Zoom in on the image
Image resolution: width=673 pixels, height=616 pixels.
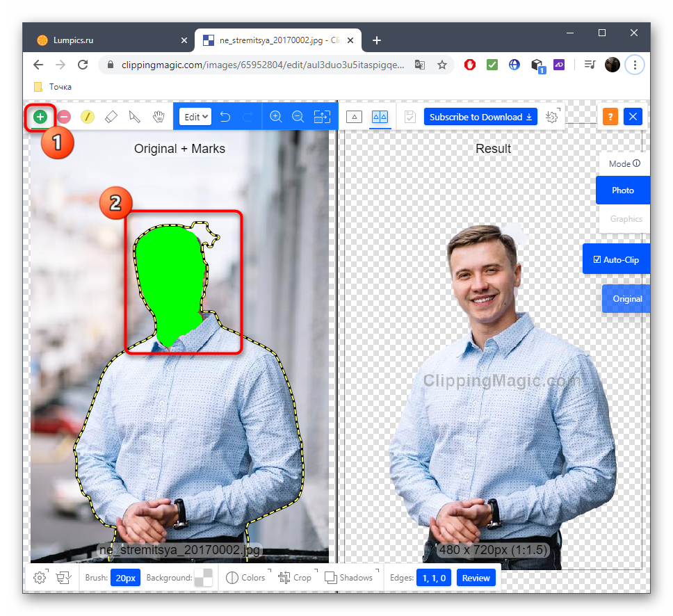click(275, 117)
